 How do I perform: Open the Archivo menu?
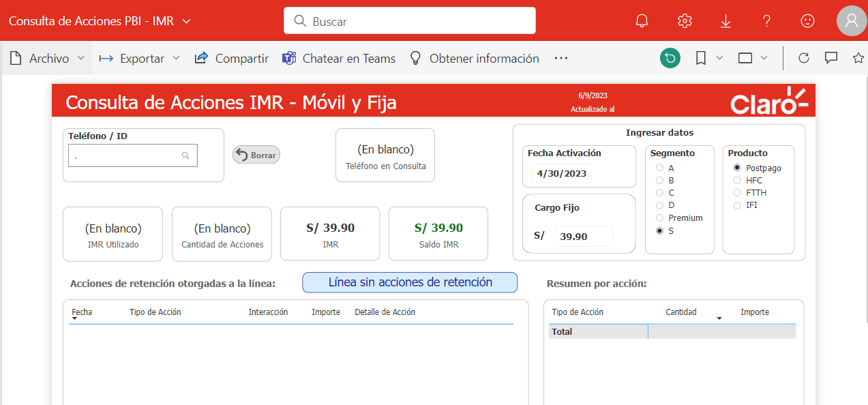[x=48, y=59]
